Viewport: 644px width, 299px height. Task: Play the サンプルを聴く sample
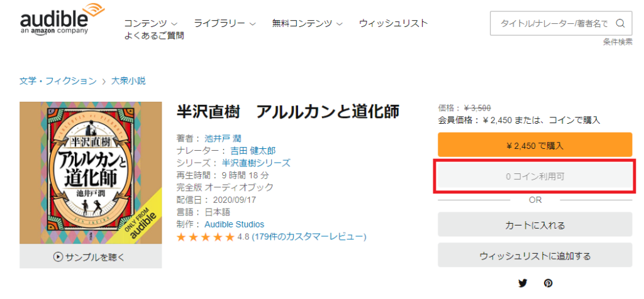click(x=91, y=257)
